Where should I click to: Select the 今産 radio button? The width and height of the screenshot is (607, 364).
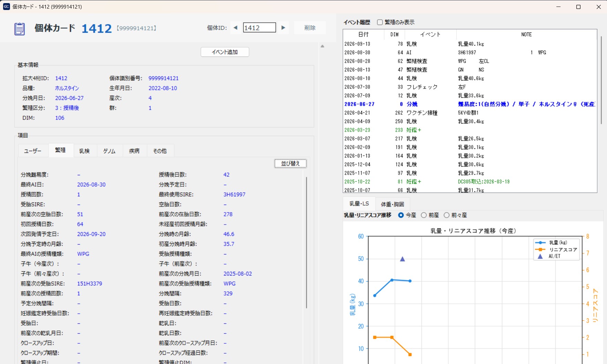pos(401,215)
